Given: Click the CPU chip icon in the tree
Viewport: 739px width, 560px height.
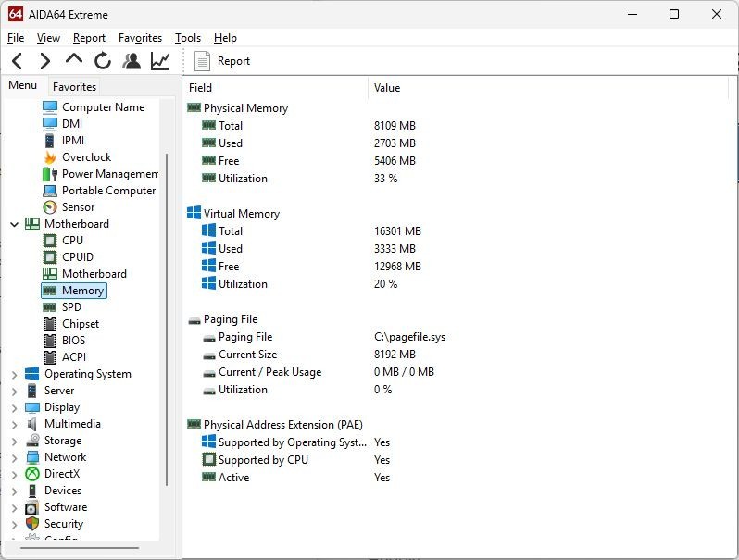Looking at the screenshot, I should click(x=50, y=241).
